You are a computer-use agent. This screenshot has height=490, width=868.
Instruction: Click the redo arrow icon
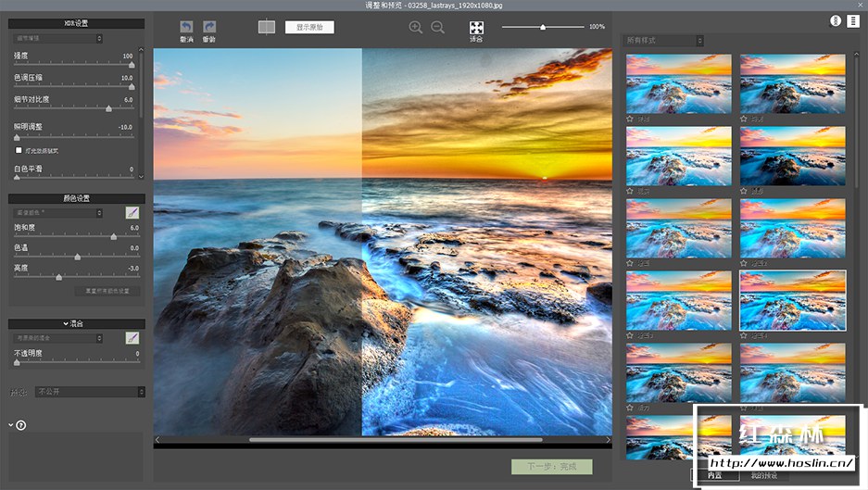(209, 28)
